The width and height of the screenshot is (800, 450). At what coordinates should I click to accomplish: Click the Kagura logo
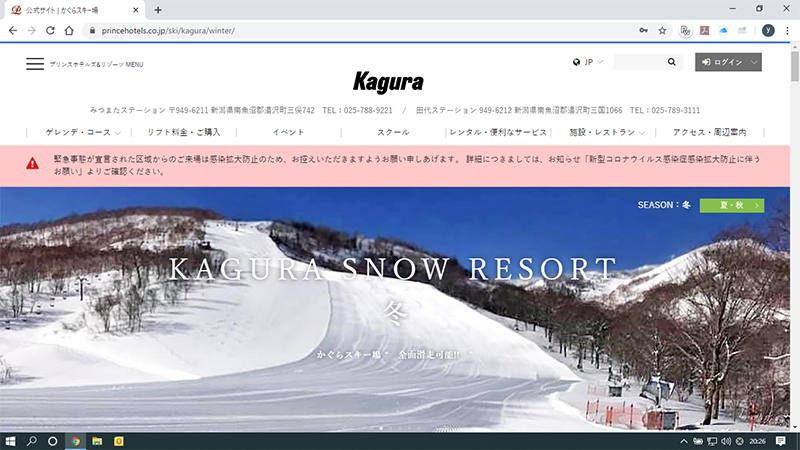click(388, 82)
